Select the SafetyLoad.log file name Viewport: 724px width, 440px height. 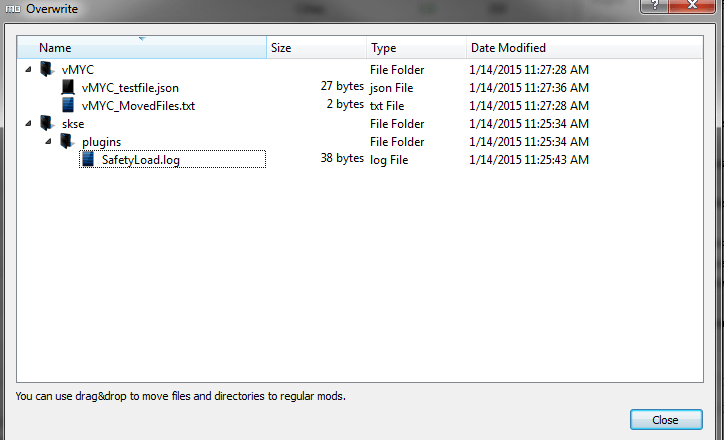click(x=141, y=160)
